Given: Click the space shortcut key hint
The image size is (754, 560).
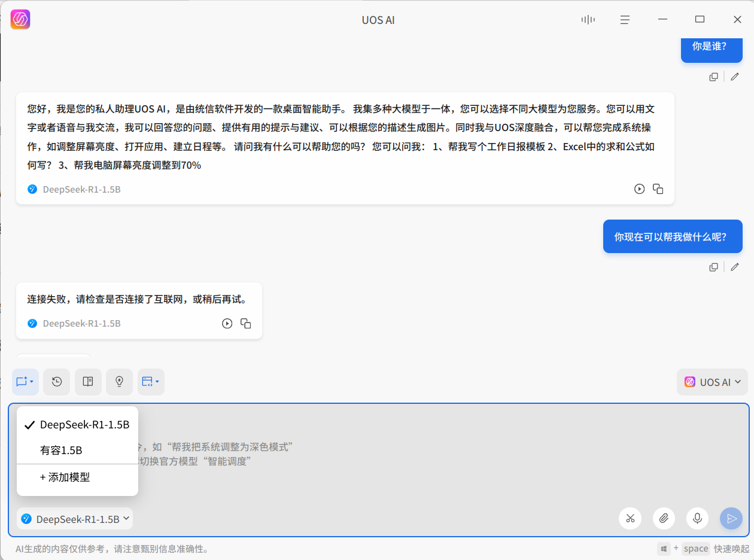Looking at the screenshot, I should click(x=696, y=549).
